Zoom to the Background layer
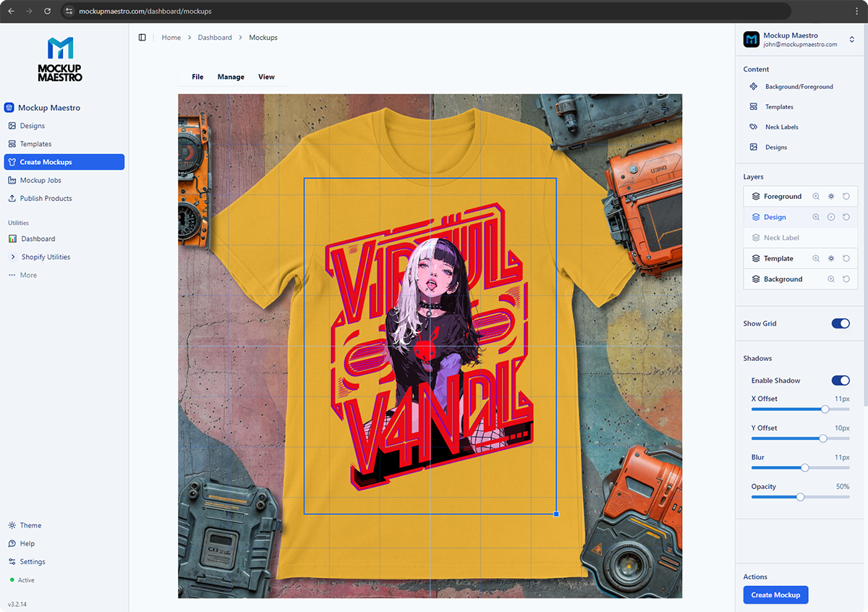 831,279
